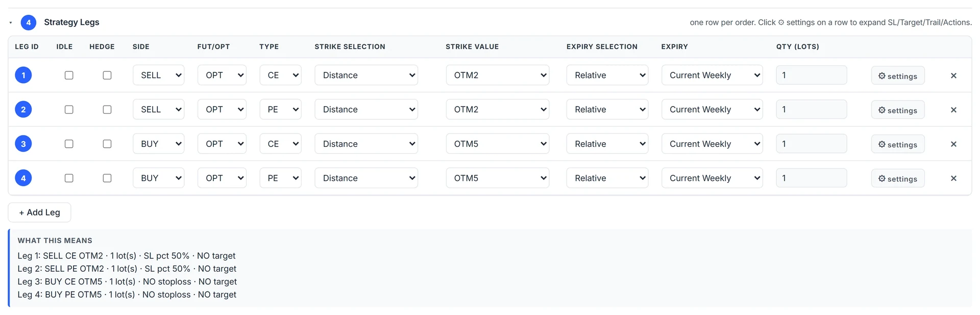Remove leg 3 with its X icon
Viewport: 980px width, 315px height.
(953, 144)
